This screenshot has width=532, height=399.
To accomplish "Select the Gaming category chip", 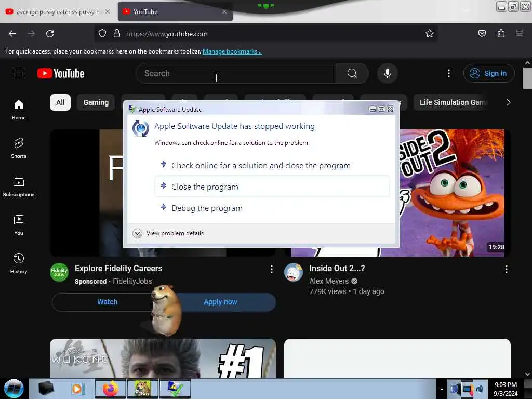I will pyautogui.click(x=96, y=102).
